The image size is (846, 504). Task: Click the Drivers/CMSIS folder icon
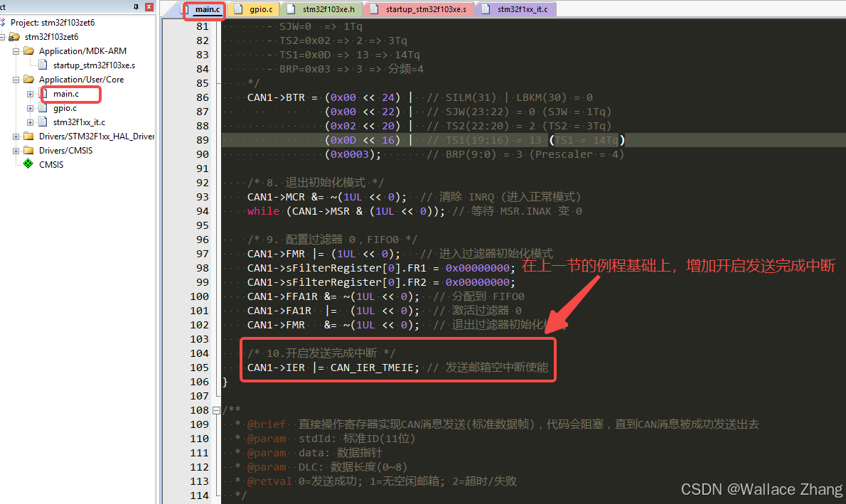[28, 151]
